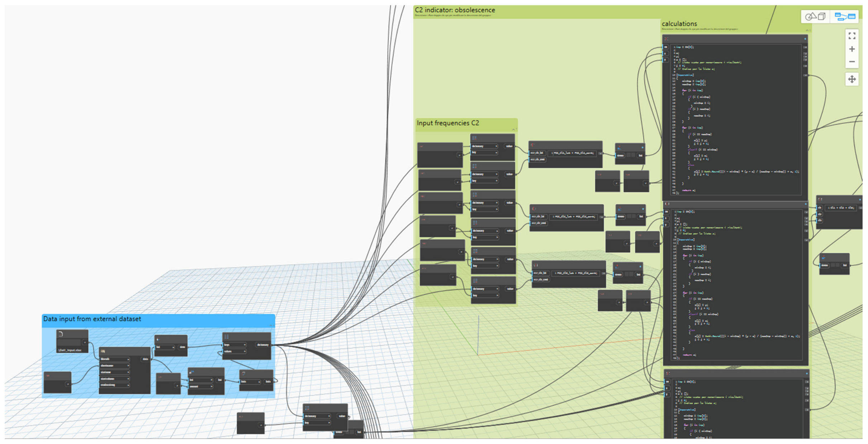The height and width of the screenshot is (444, 868).
Task: Click the 'keys' input port of the dictionary node
Action: click(234, 345)
